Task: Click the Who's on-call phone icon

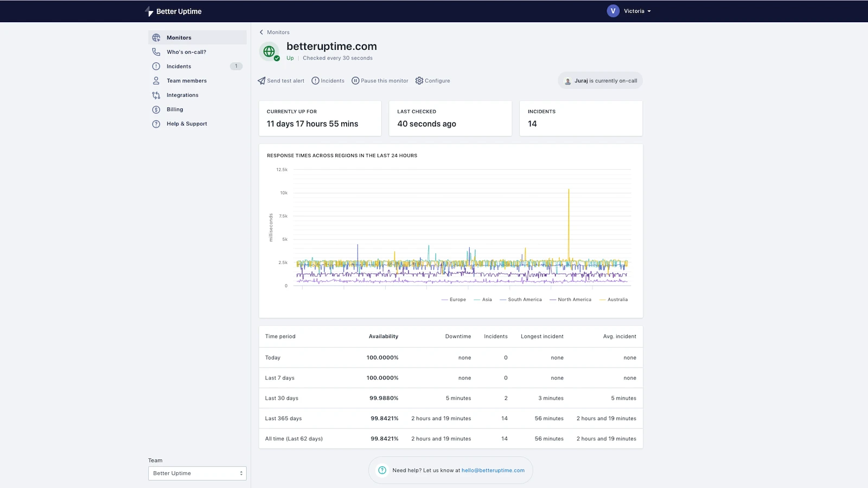Action: pos(156,52)
